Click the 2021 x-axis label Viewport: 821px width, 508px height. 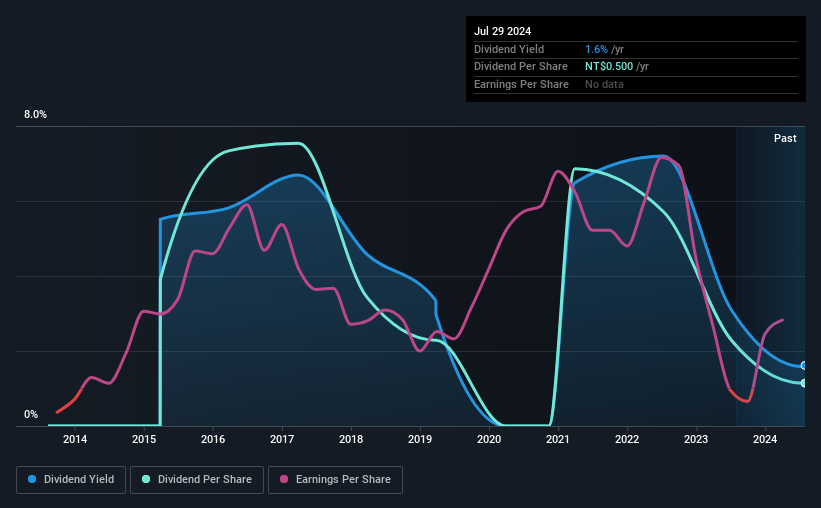(558, 439)
